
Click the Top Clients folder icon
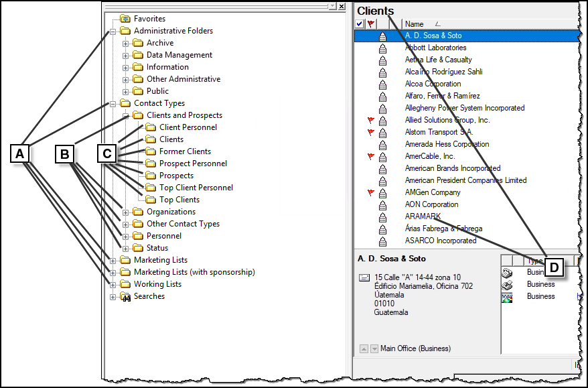(151, 200)
